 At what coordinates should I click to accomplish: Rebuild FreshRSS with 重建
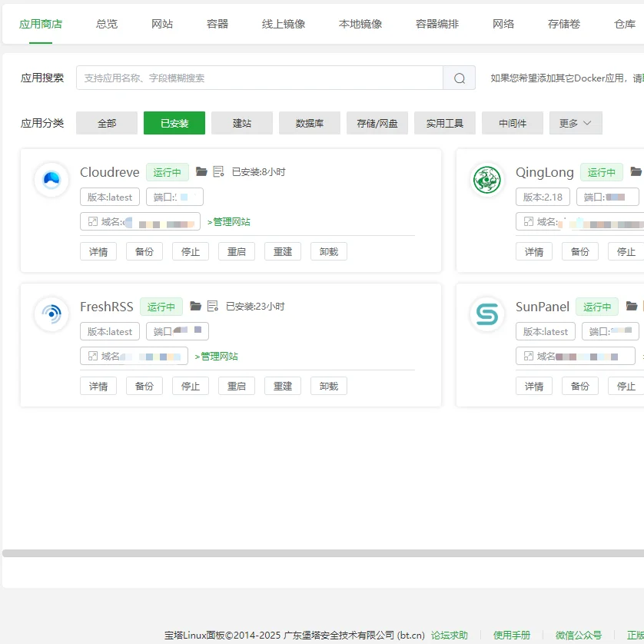coord(283,386)
